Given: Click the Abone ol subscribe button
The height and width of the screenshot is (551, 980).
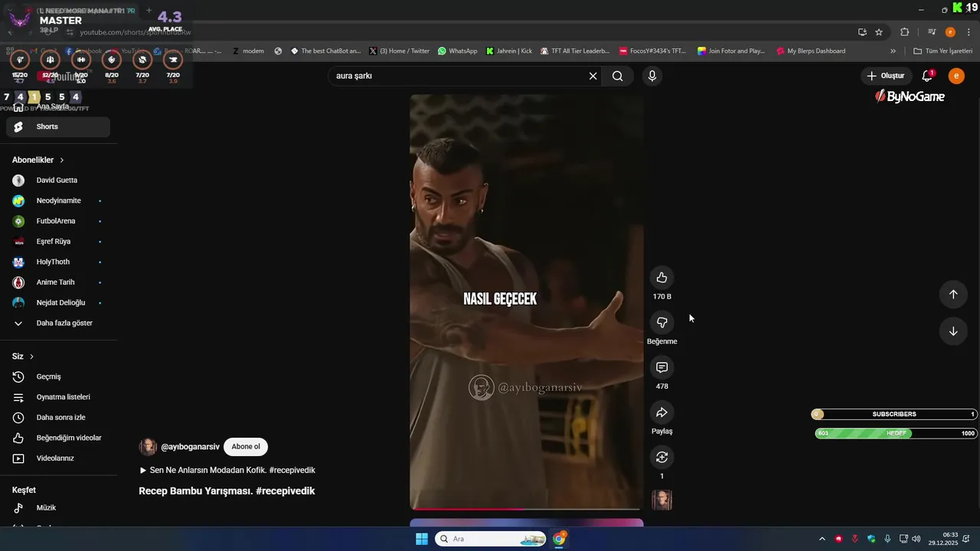Looking at the screenshot, I should pyautogui.click(x=246, y=447).
